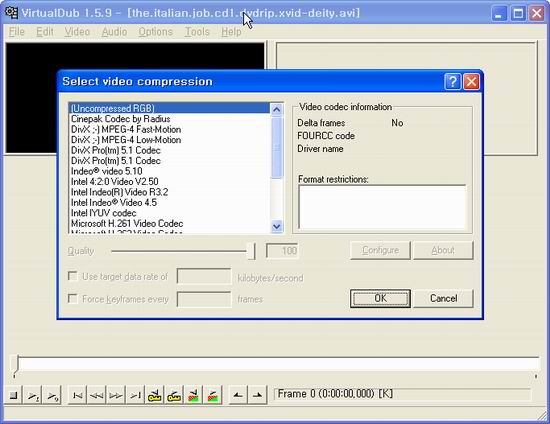This screenshot has height=424, width=550.
Task: Set selection end (mark out)
Action: coord(257,395)
